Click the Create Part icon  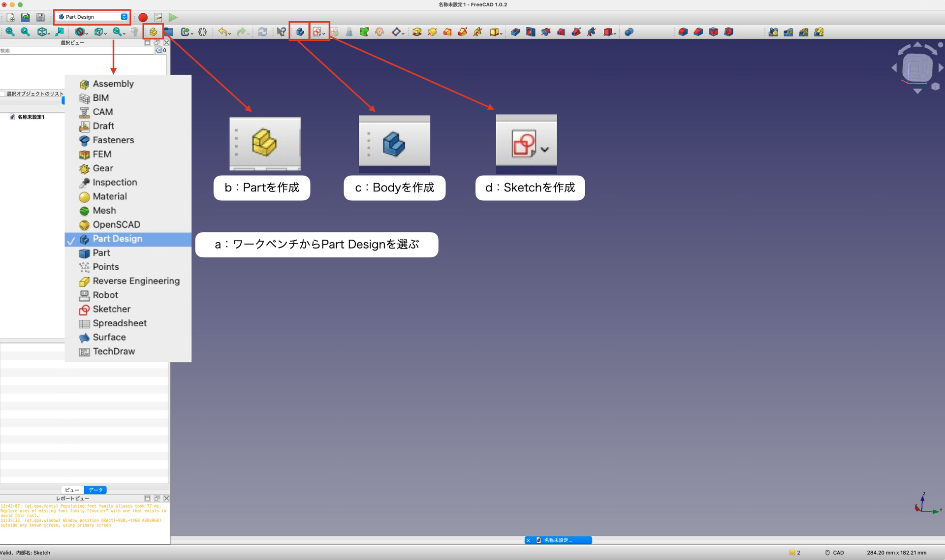pos(153,31)
